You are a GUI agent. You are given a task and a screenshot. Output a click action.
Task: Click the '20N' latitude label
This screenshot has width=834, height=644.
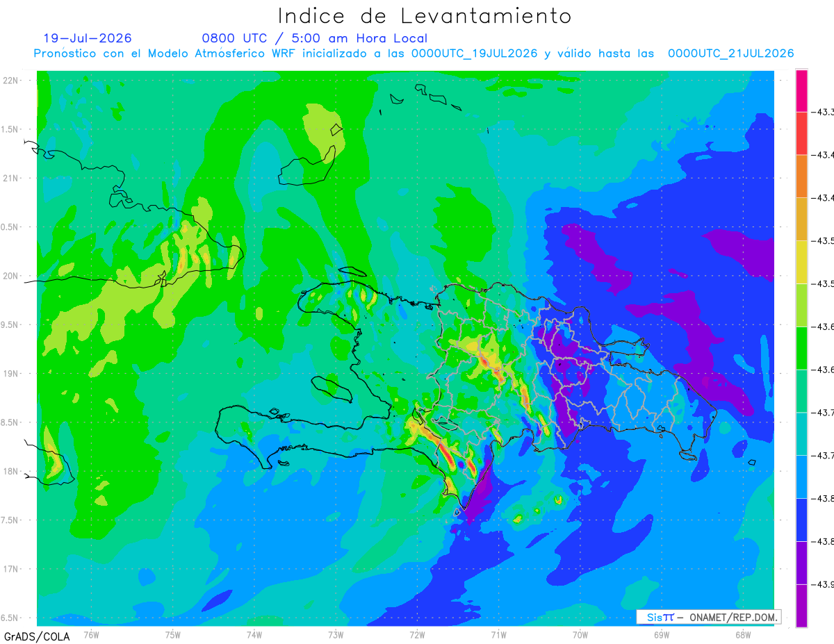click(x=12, y=276)
